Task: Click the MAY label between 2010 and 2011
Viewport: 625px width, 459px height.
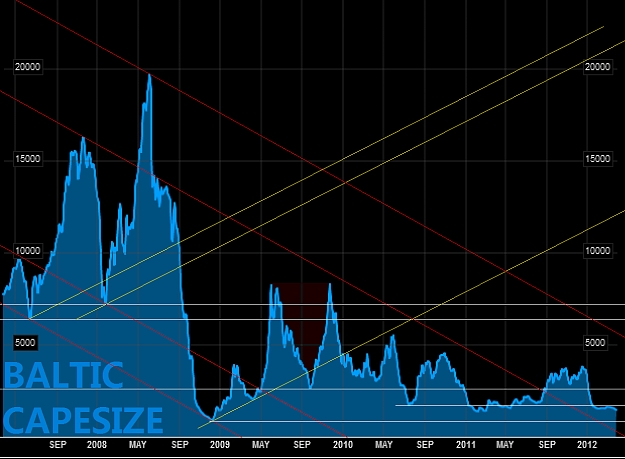Action: point(384,445)
